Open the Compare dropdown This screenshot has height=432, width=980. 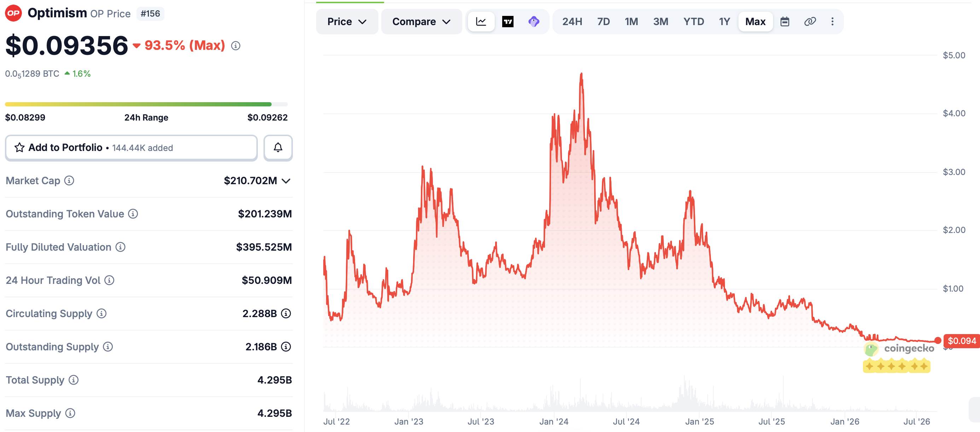422,22
